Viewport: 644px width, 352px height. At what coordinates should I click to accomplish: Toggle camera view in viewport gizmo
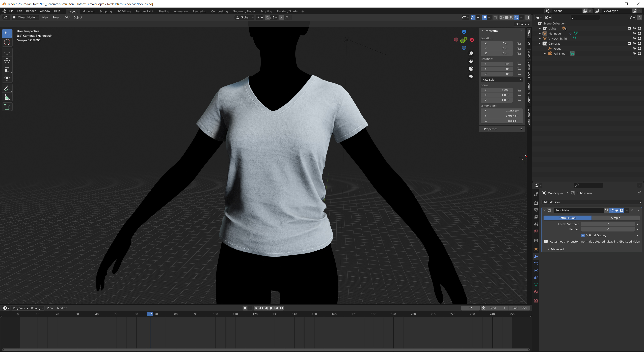click(471, 69)
